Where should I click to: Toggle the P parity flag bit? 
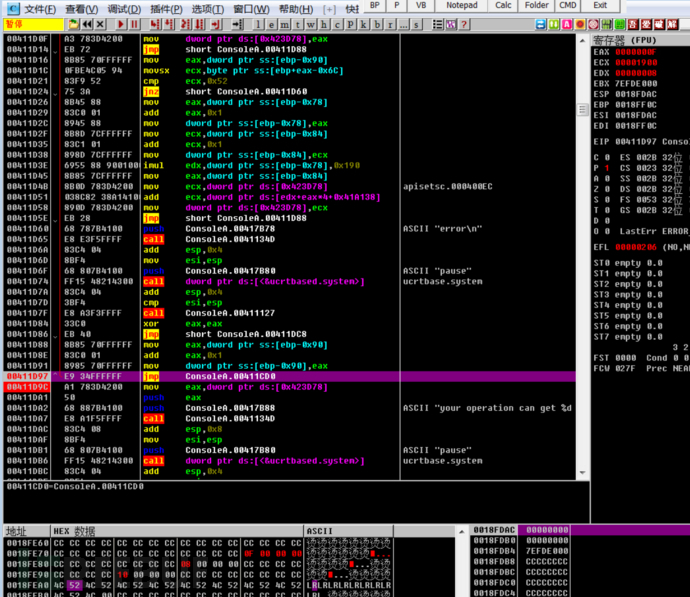pyautogui.click(x=609, y=169)
